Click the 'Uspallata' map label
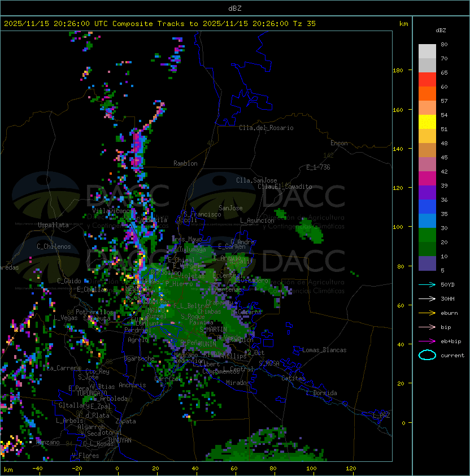Image resolution: width=470 pixels, height=476 pixels. tap(53, 225)
